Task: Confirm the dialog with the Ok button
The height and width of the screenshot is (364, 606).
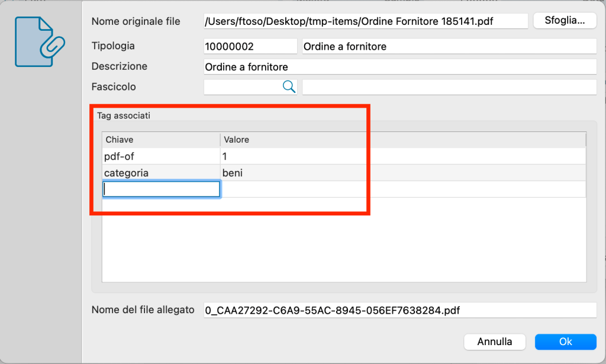Action: 565,342
